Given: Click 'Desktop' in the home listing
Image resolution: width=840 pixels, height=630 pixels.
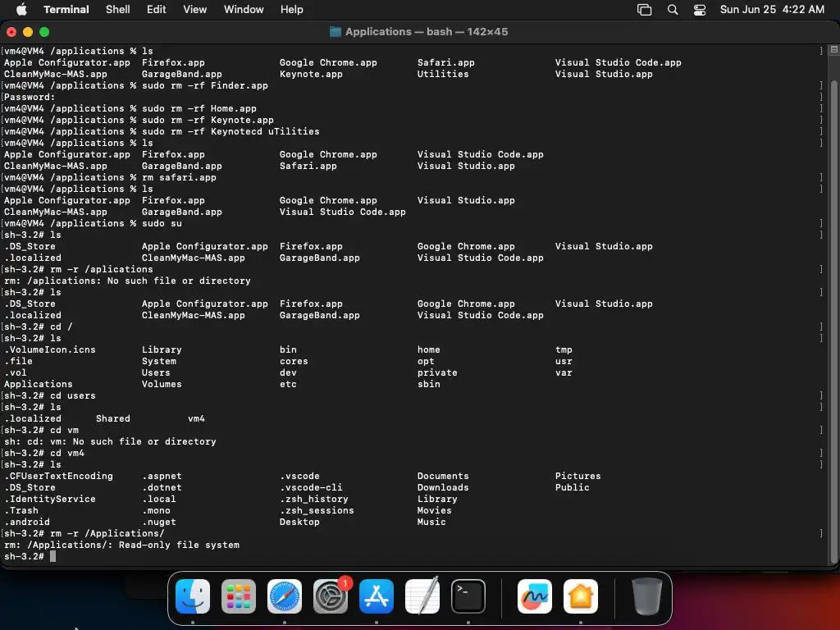Looking at the screenshot, I should point(299,522).
